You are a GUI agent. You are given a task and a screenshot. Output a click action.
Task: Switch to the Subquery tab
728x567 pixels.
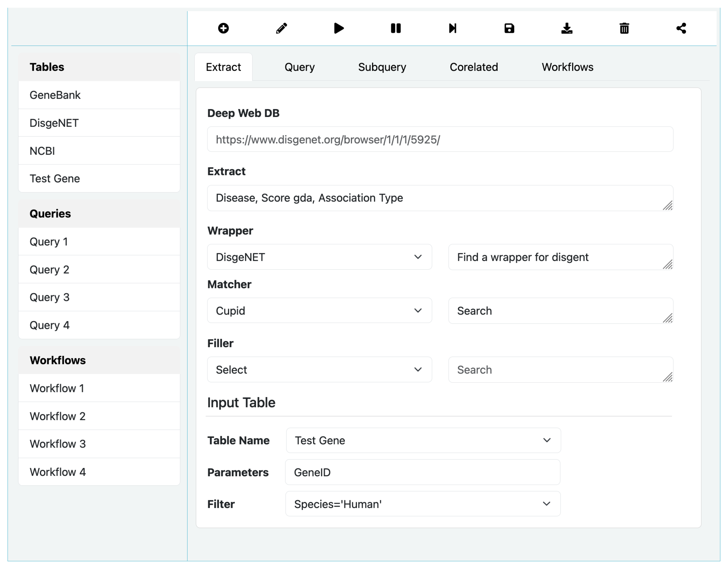[382, 67]
